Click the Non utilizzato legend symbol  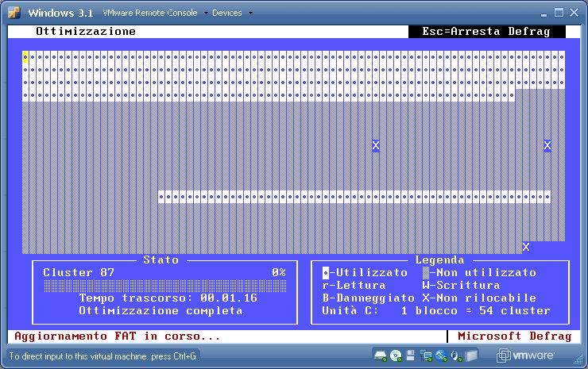426,272
